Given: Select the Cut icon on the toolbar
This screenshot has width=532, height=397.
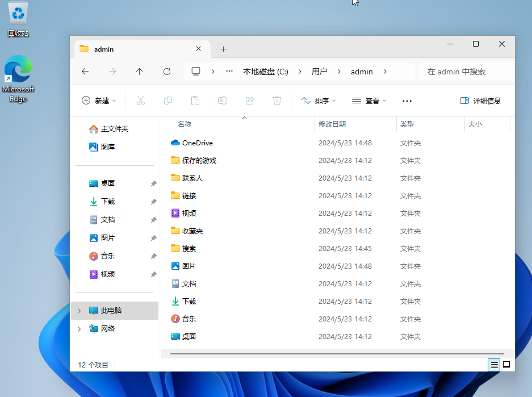Looking at the screenshot, I should pyautogui.click(x=140, y=101).
